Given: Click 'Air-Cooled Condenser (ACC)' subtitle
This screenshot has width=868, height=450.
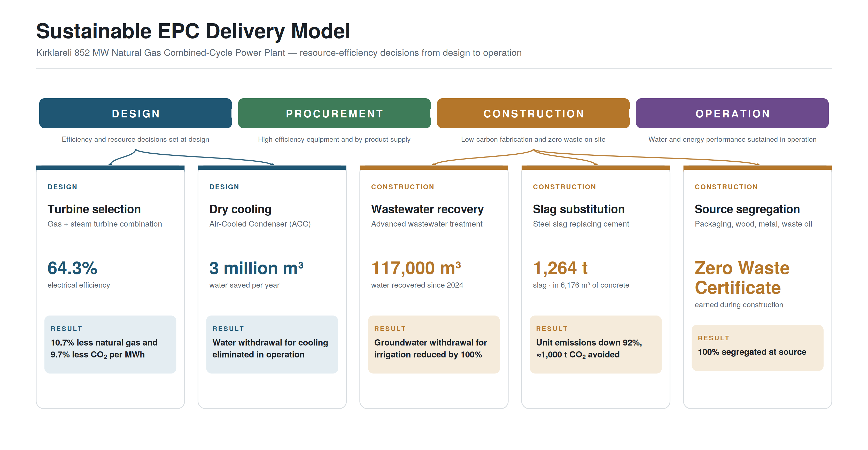Looking at the screenshot, I should point(260,224).
